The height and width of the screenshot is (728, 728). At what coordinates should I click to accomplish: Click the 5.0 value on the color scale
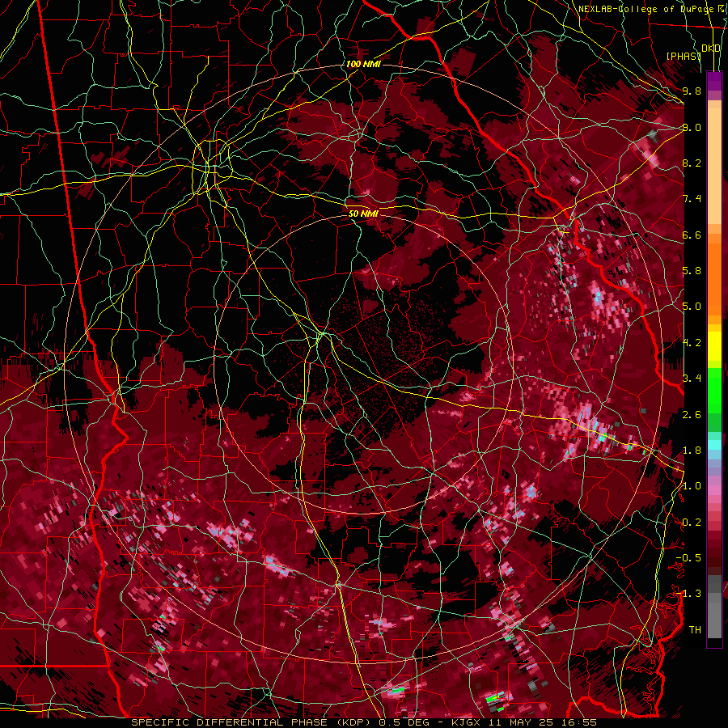[x=692, y=307]
